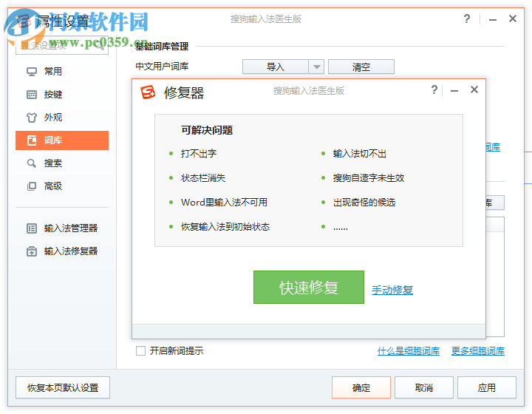Select the 词库 settings page
This screenshot has height=414, width=532.
(x=62, y=140)
